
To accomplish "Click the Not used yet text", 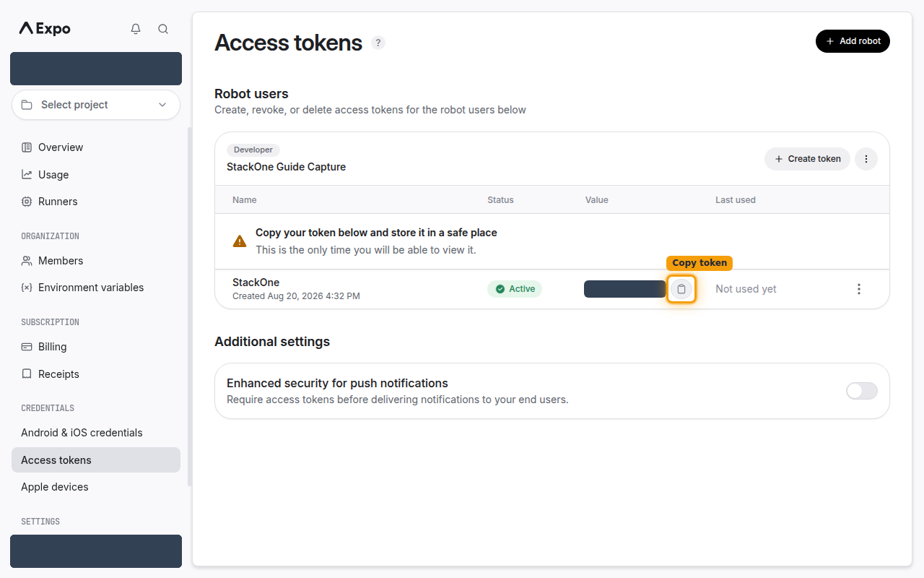I will pyautogui.click(x=746, y=289).
